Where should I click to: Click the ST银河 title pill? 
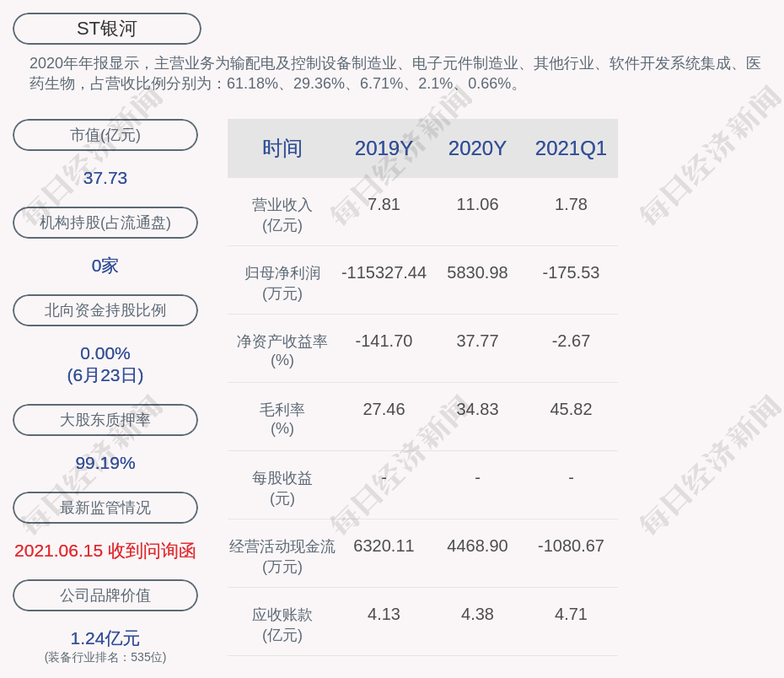[x=107, y=29]
